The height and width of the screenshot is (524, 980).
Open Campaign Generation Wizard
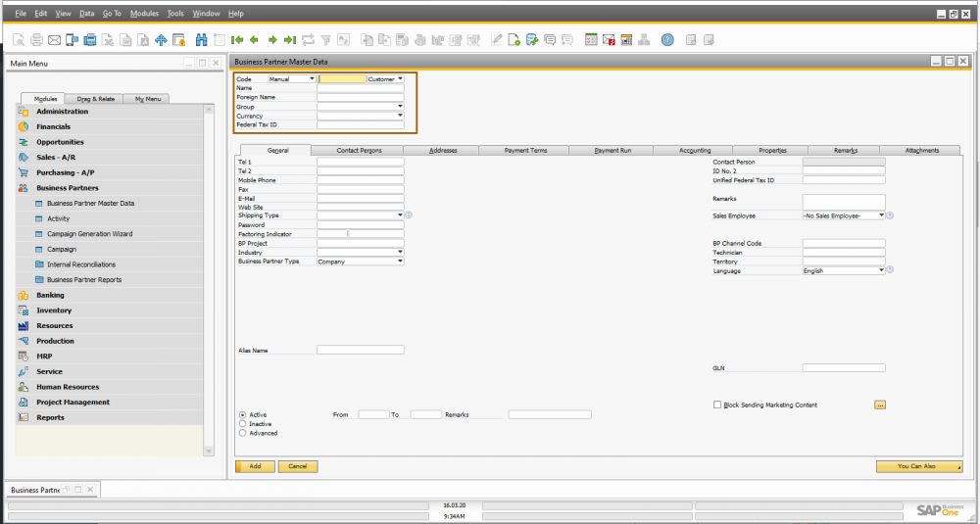point(89,233)
